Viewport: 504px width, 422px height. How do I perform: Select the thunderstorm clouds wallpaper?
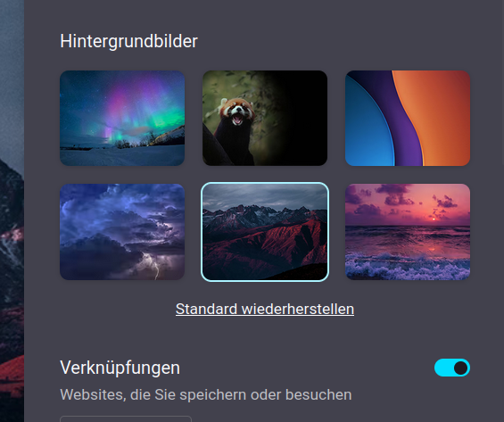[x=122, y=232]
